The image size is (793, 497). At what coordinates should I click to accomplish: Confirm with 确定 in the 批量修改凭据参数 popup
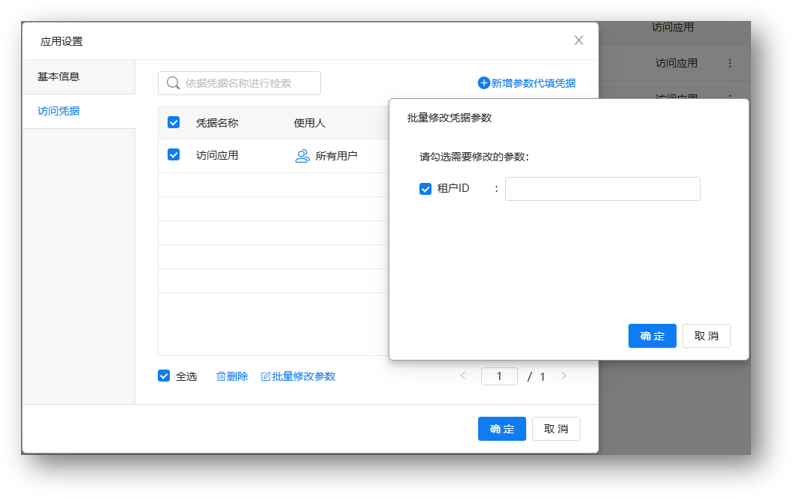[x=652, y=336]
